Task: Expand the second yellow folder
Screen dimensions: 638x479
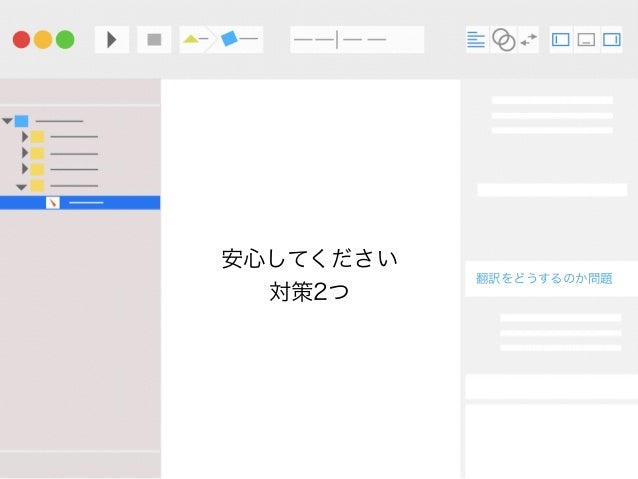Action: [25, 153]
